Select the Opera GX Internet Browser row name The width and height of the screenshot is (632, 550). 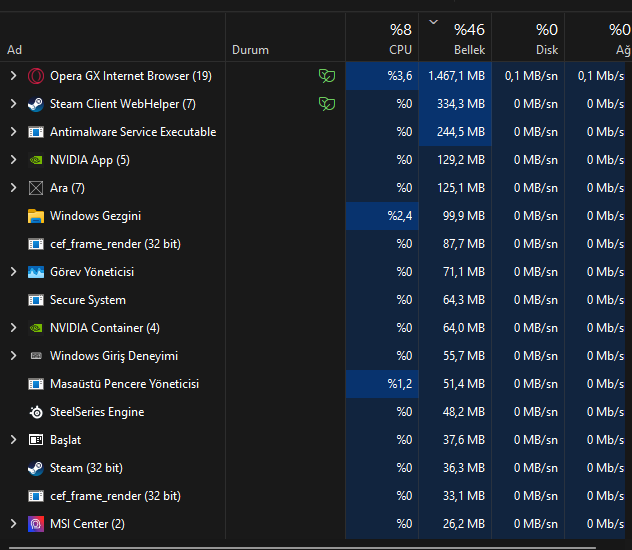click(131, 76)
